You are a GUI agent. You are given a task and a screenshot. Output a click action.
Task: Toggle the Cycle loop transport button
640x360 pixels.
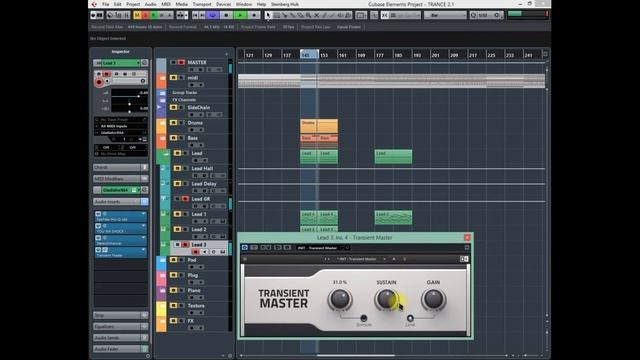213,15
